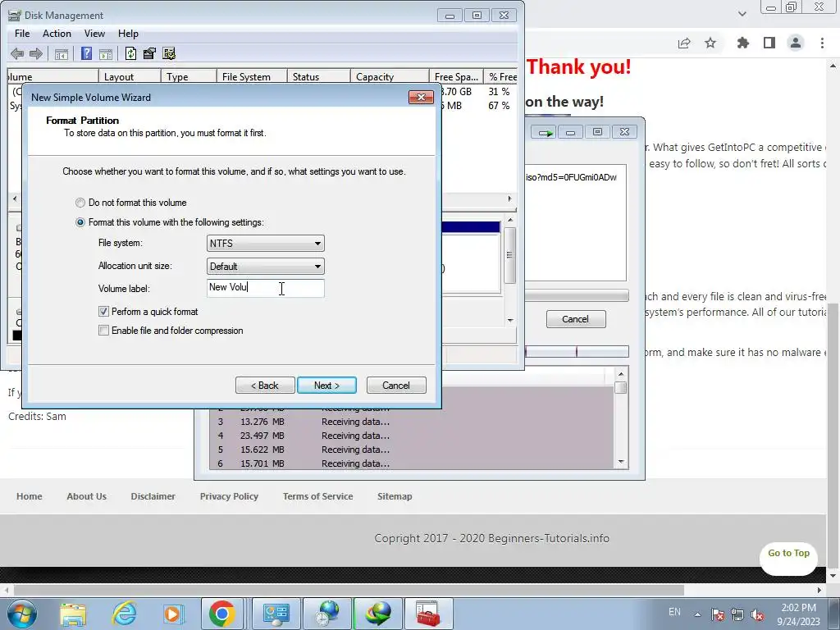
Task: Open the browser profile avatar icon
Action: point(796,43)
